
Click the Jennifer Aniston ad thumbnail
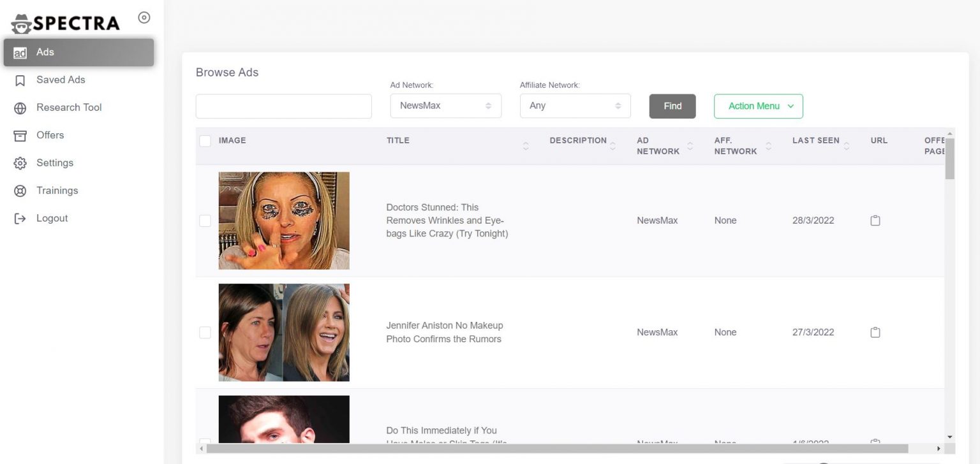click(284, 332)
